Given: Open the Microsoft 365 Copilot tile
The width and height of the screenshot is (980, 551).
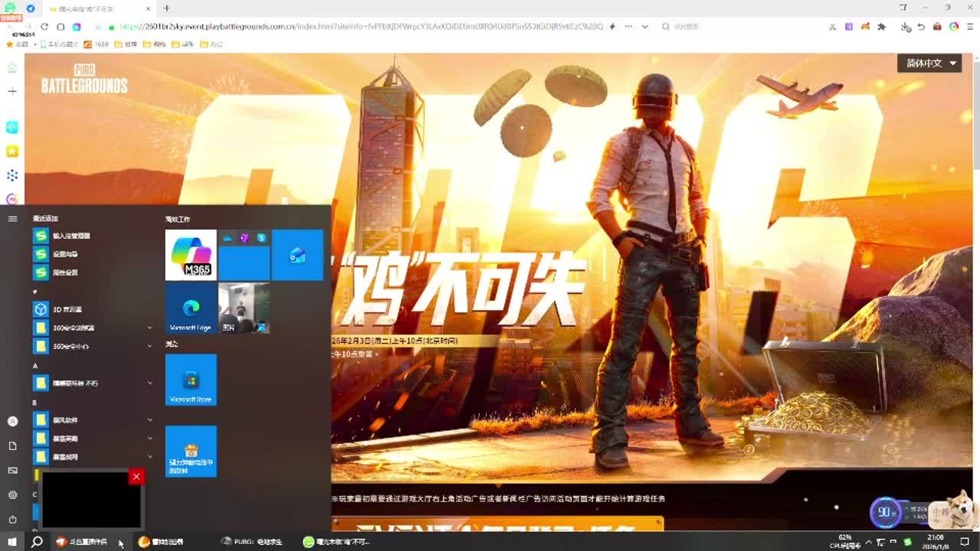Looking at the screenshot, I should coord(191,255).
